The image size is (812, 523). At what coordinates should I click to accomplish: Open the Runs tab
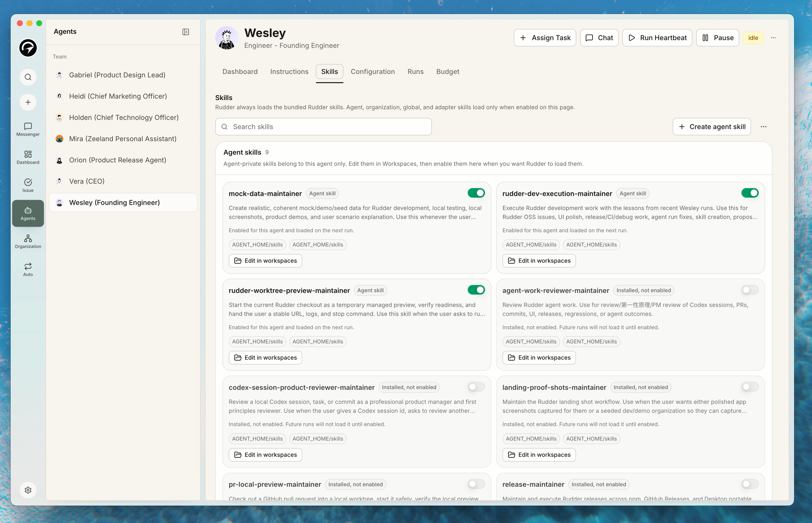415,72
